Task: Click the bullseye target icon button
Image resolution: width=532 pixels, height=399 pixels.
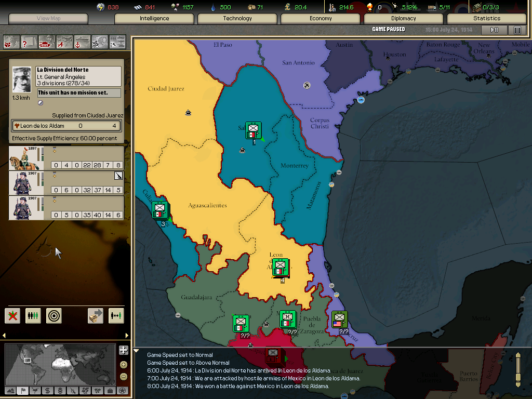Action: pyautogui.click(x=54, y=315)
